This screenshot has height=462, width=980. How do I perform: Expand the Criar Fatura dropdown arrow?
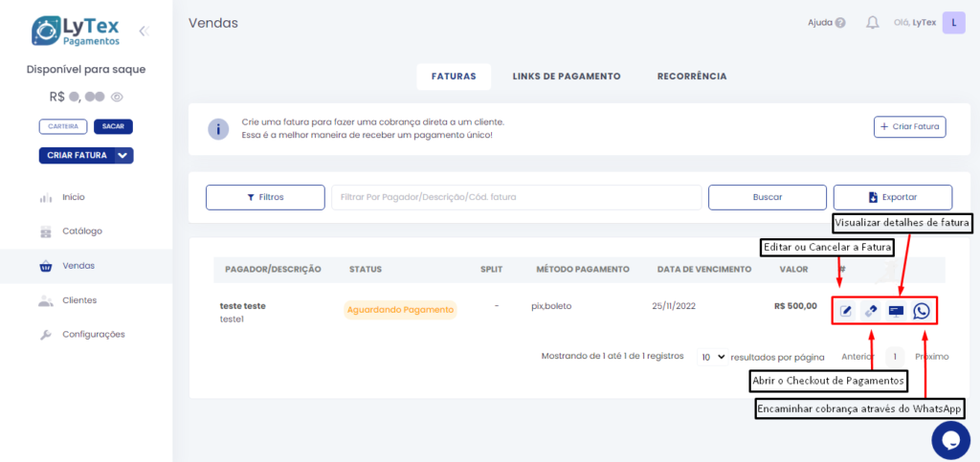coord(122,155)
